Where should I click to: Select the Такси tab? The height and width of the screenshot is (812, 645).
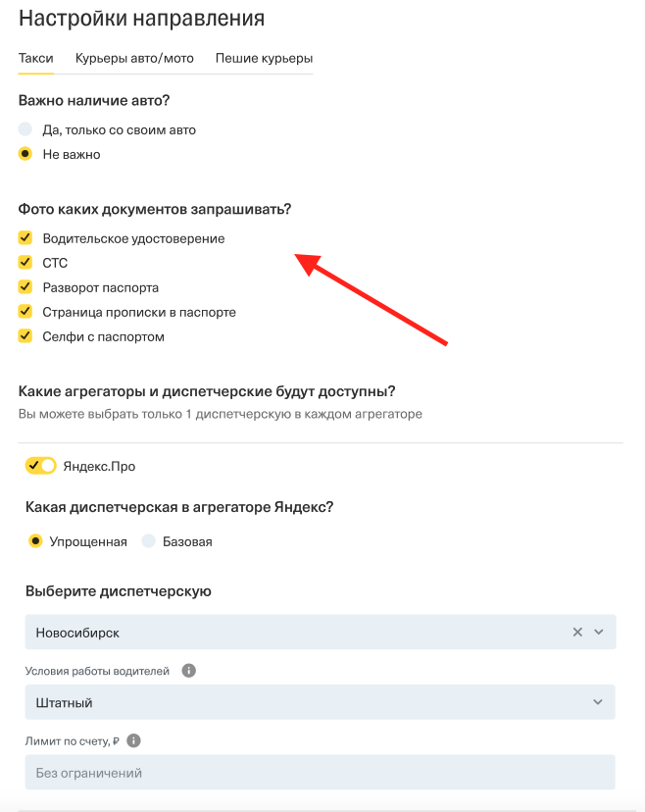36,59
